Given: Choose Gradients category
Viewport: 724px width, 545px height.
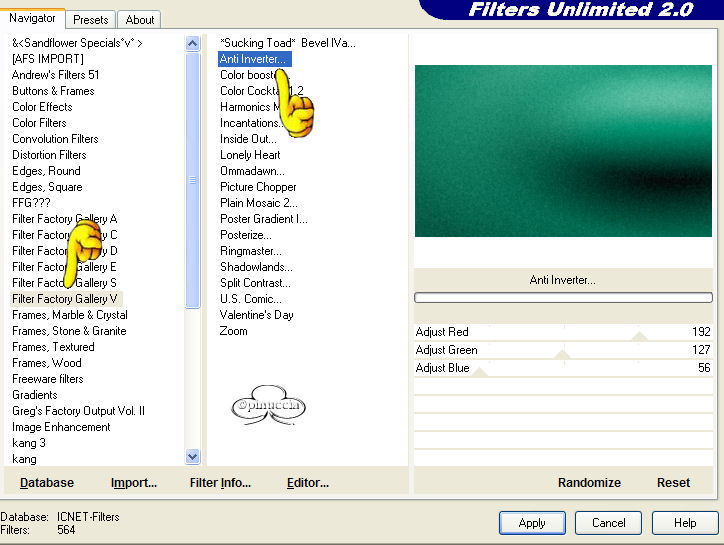Looking at the screenshot, I should 35,395.
